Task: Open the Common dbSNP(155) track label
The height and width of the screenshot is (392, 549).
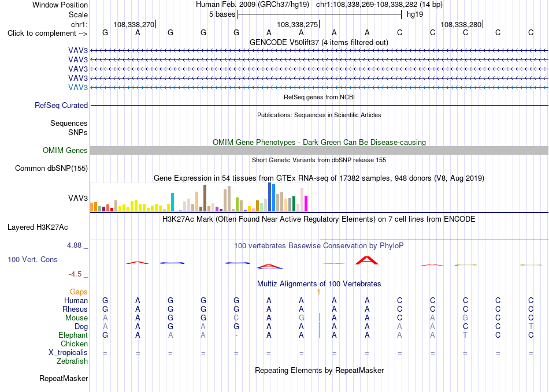Action: click(51, 168)
